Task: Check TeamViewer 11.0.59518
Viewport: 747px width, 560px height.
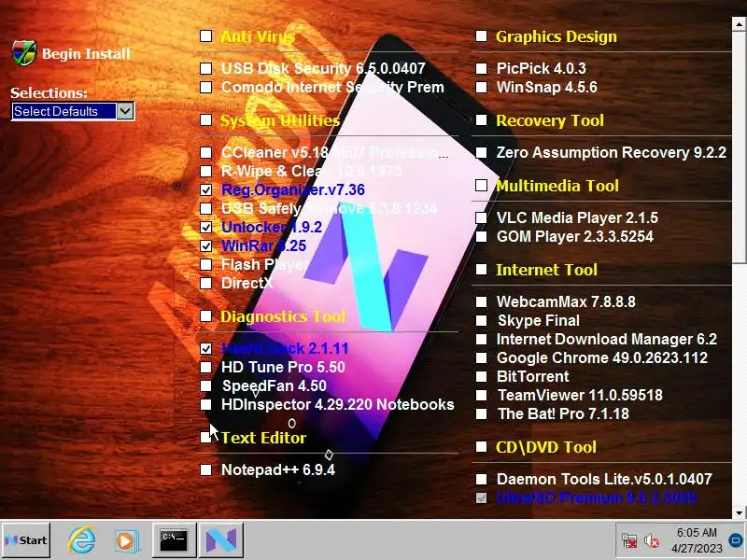Action: 482,395
